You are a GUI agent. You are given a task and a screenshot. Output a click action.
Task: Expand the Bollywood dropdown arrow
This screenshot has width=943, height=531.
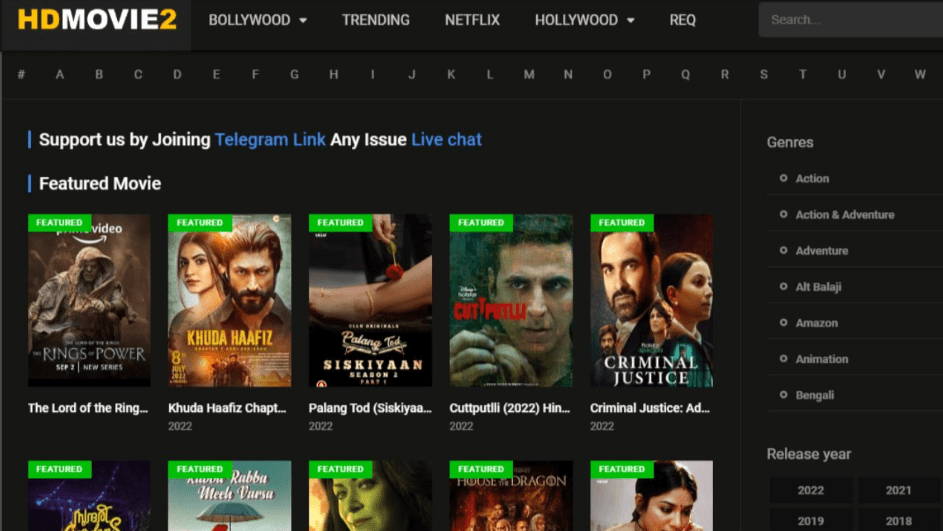pyautogui.click(x=303, y=20)
